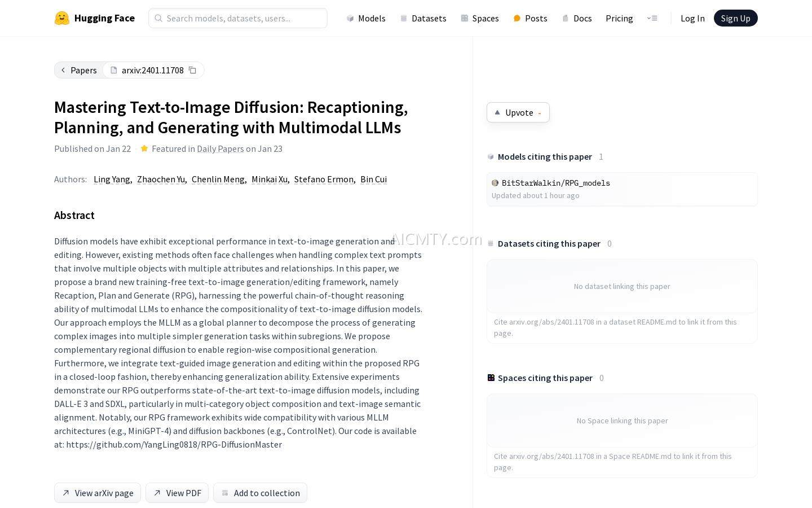Click the Models cube icon in navbar
The width and height of the screenshot is (812, 508).
[350, 18]
